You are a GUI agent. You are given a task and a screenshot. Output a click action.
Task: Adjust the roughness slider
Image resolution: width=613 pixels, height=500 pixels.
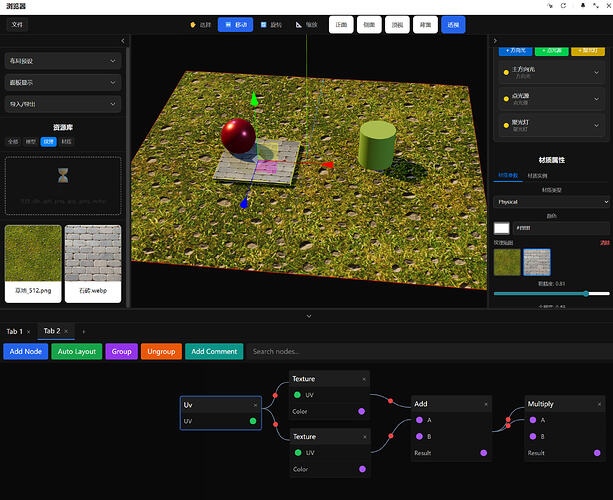pos(552,293)
